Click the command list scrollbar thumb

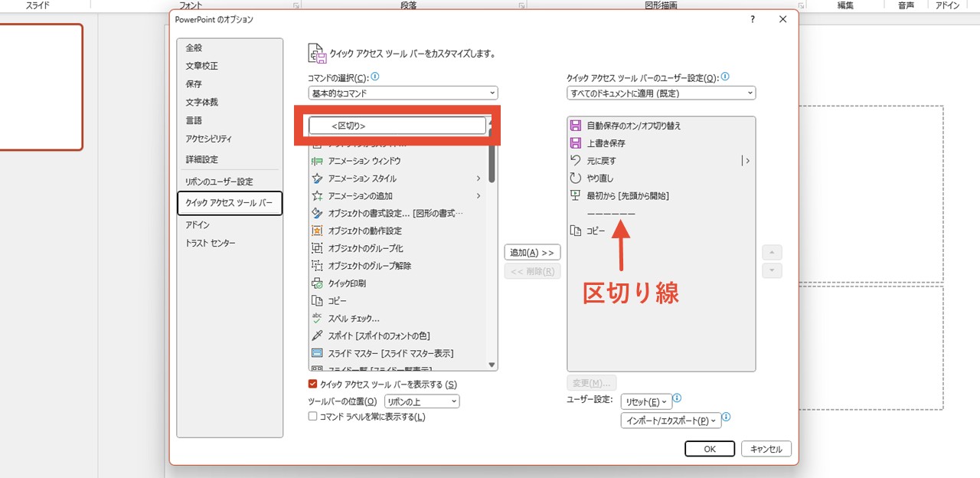tap(492, 156)
